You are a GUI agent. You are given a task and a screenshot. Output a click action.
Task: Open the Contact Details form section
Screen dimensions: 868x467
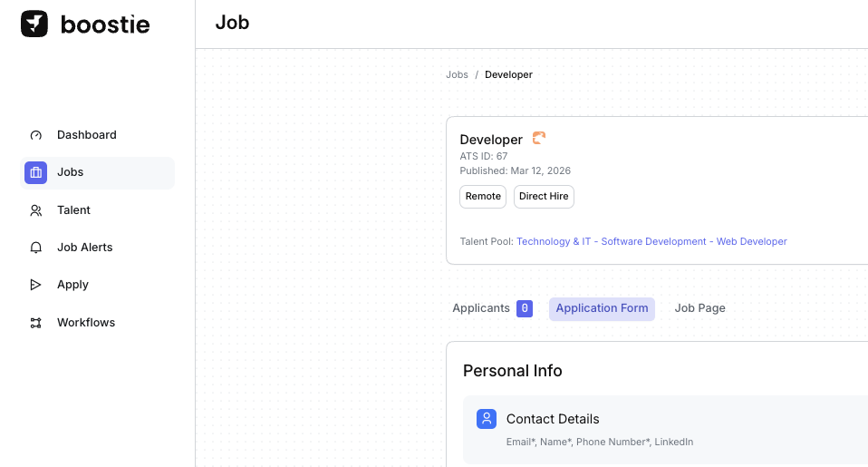point(553,419)
